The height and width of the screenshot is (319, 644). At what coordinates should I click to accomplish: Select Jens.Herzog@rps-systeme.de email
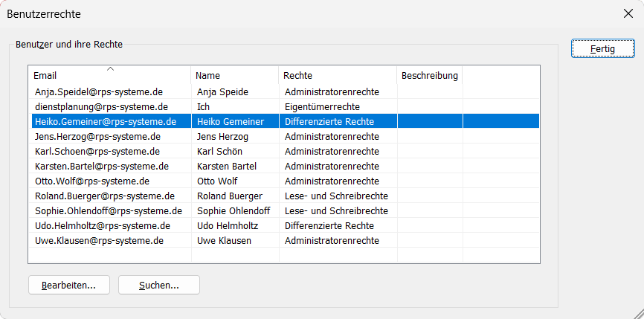click(97, 136)
